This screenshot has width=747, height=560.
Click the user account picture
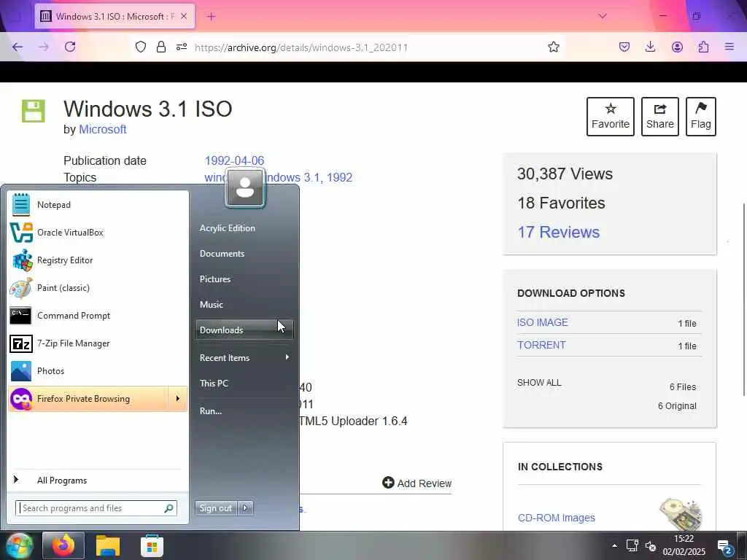pos(245,187)
